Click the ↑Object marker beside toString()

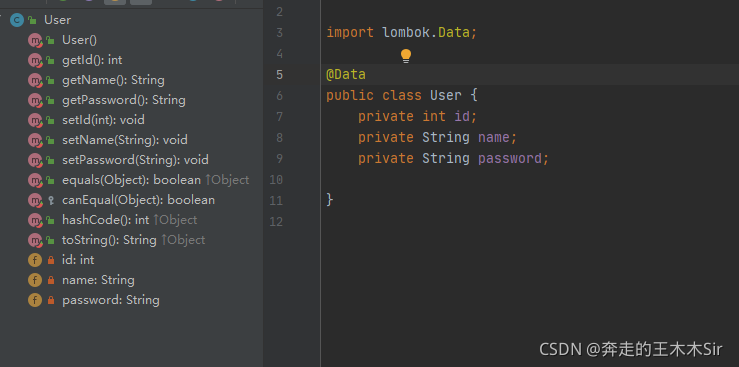click(x=183, y=240)
